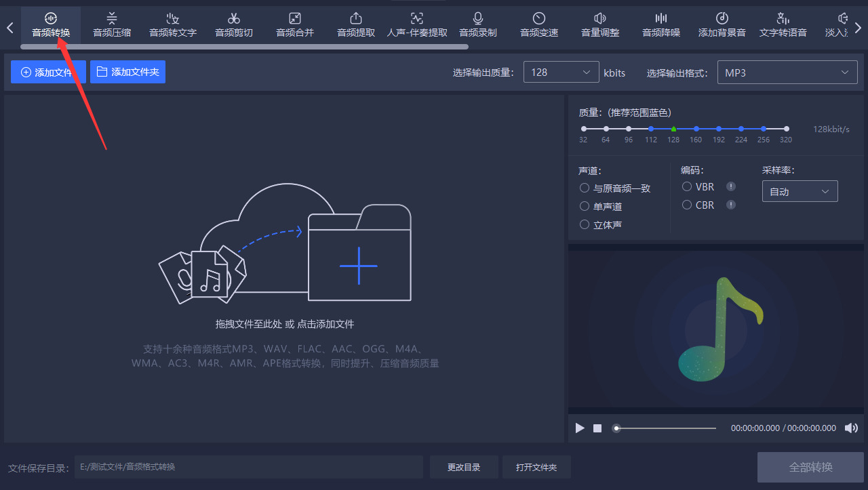Click the play button in preview player
868x490 pixels.
(580, 428)
